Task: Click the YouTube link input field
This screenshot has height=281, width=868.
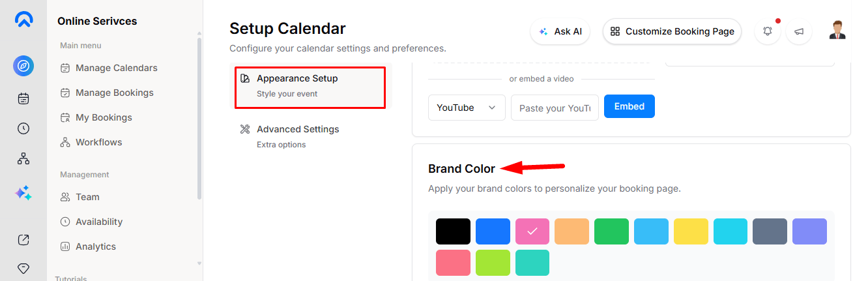Action: pyautogui.click(x=555, y=108)
